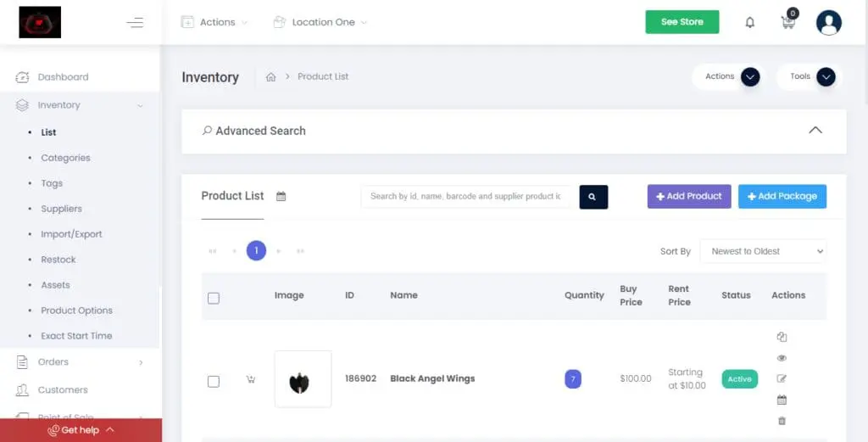Open calendar icon in Black Angel Wings actions
Screen dimensions: 868x442
pyautogui.click(x=782, y=400)
